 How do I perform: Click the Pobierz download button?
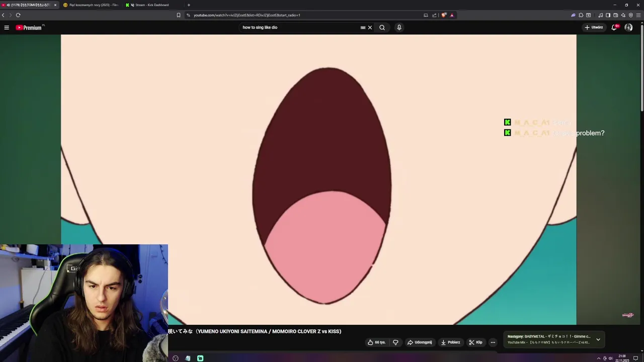pyautogui.click(x=450, y=342)
